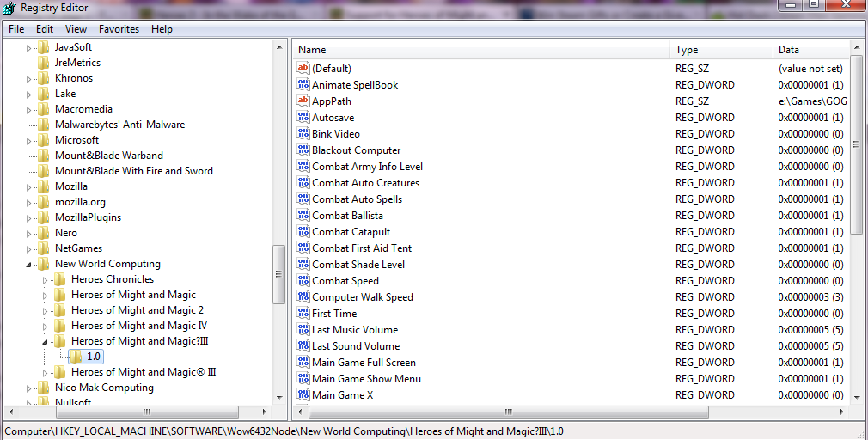
Task: Expand the Heroes of Might and Magic 2 key
Action: [46, 311]
